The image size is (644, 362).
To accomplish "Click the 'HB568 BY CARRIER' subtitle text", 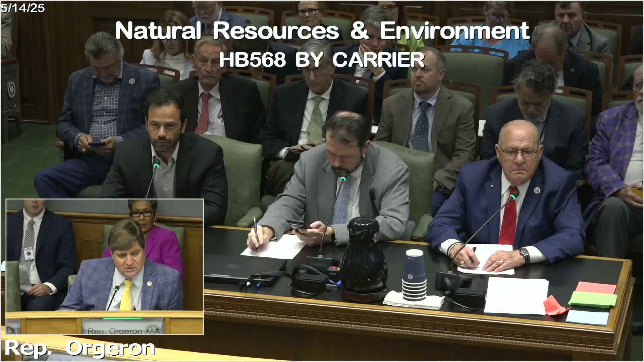I will [322, 60].
